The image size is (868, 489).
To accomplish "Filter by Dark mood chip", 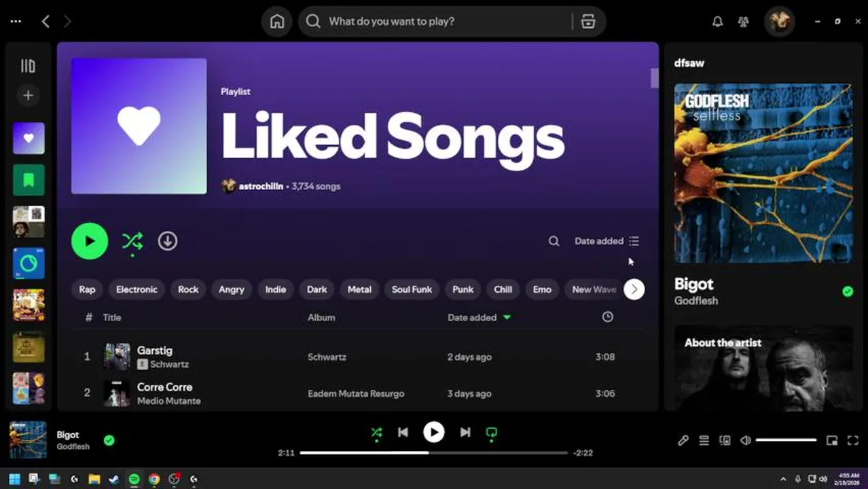I will click(317, 289).
